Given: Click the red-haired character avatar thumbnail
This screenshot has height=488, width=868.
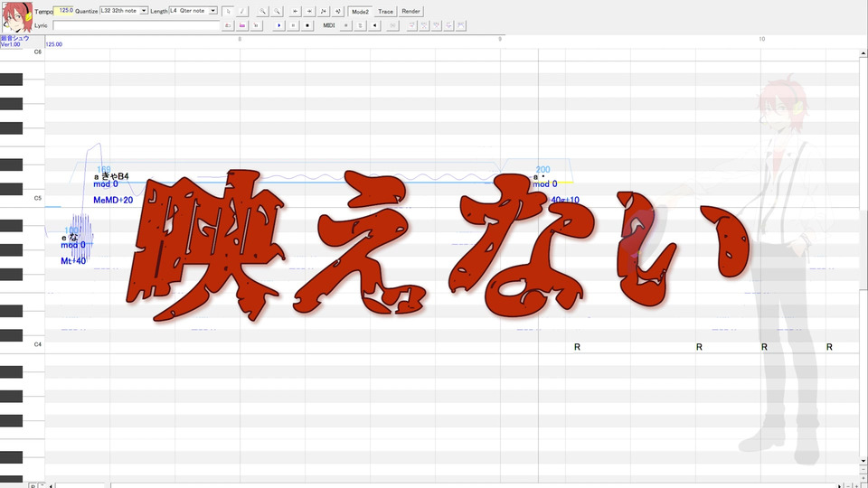Looking at the screenshot, I should coord(17,17).
